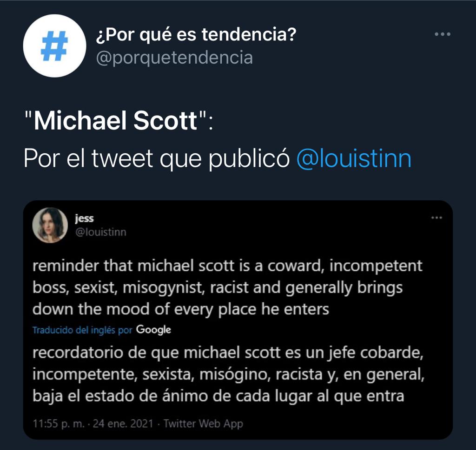Click the word misogynist in the quoted tweet

(x=163, y=288)
